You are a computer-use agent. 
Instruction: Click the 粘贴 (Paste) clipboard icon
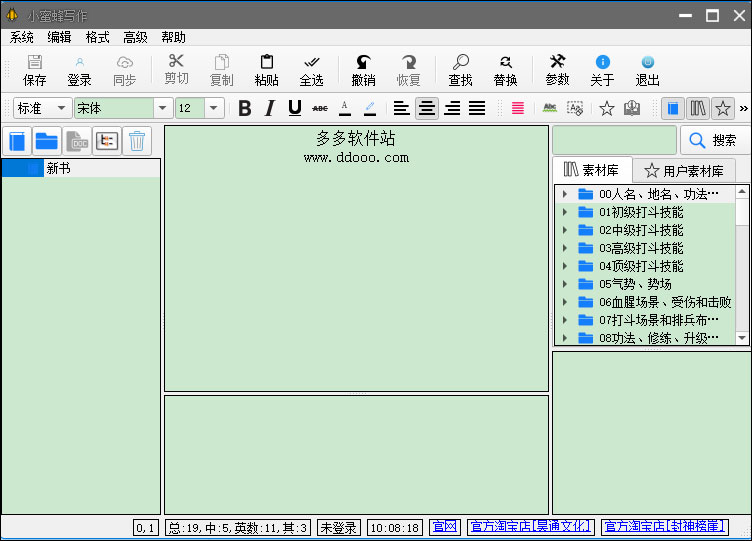point(266,63)
